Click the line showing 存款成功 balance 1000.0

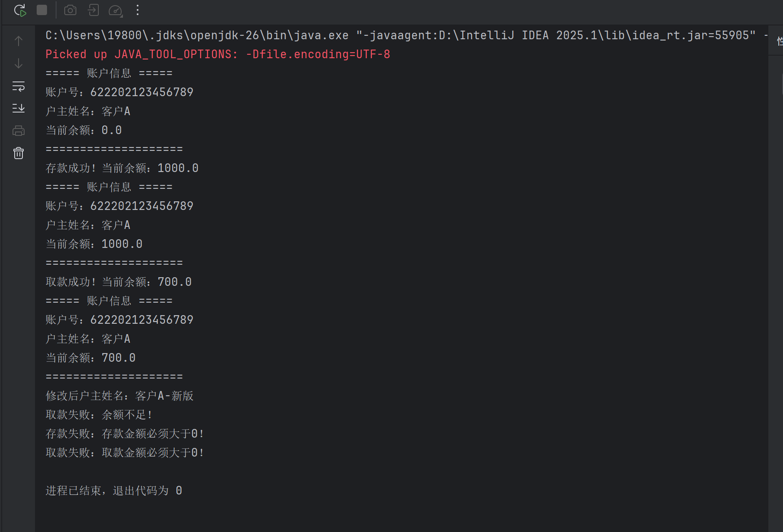click(x=122, y=168)
